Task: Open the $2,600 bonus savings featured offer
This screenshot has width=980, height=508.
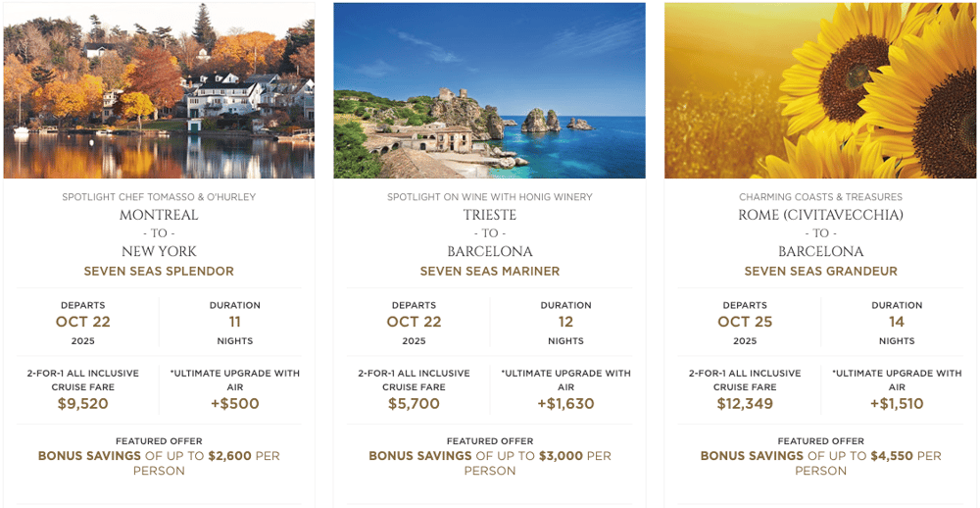Action: pyautogui.click(x=159, y=457)
